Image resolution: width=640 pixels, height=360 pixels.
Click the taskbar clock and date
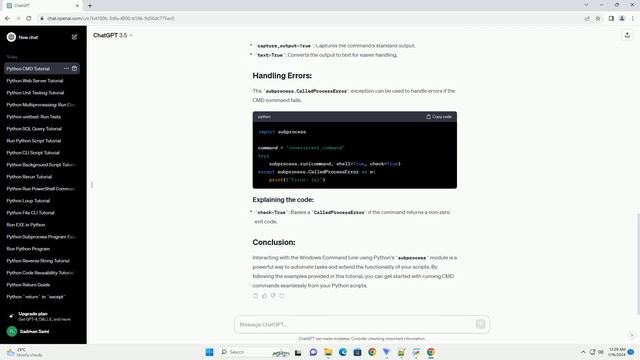(x=617, y=352)
